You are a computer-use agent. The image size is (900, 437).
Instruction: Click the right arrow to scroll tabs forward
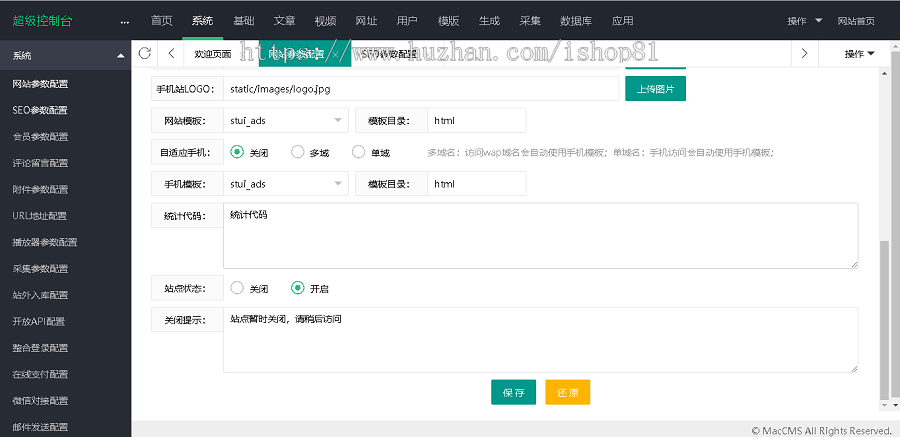point(804,53)
